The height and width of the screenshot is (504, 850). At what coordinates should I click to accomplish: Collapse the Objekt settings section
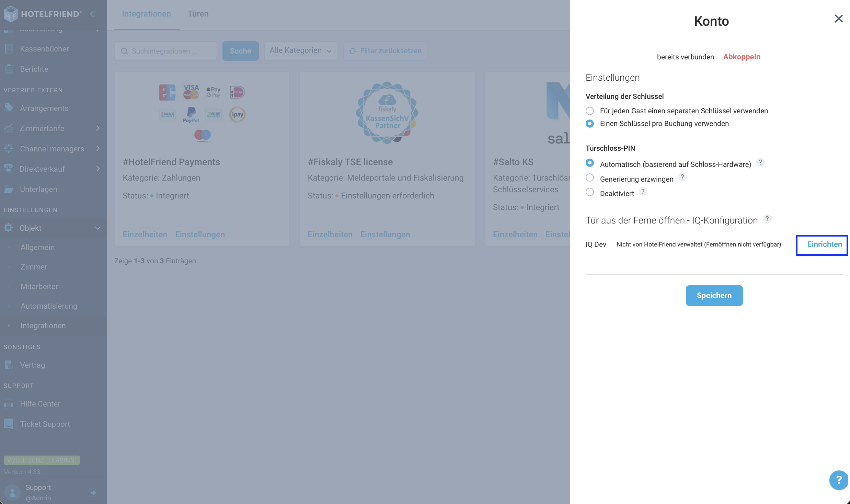[98, 228]
